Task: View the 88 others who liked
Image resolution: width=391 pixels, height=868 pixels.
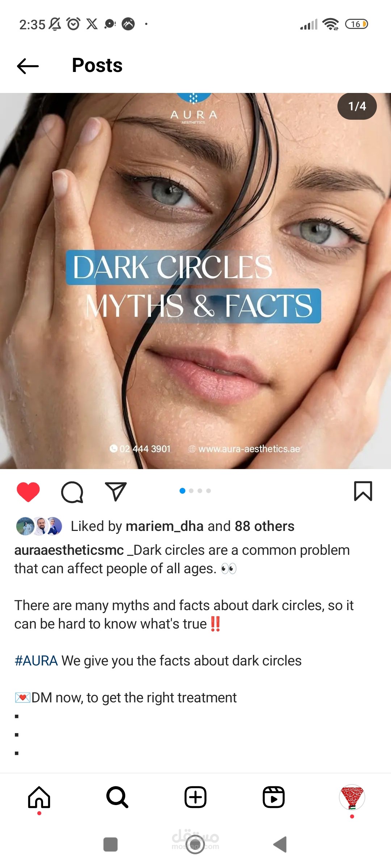Action: tap(265, 526)
